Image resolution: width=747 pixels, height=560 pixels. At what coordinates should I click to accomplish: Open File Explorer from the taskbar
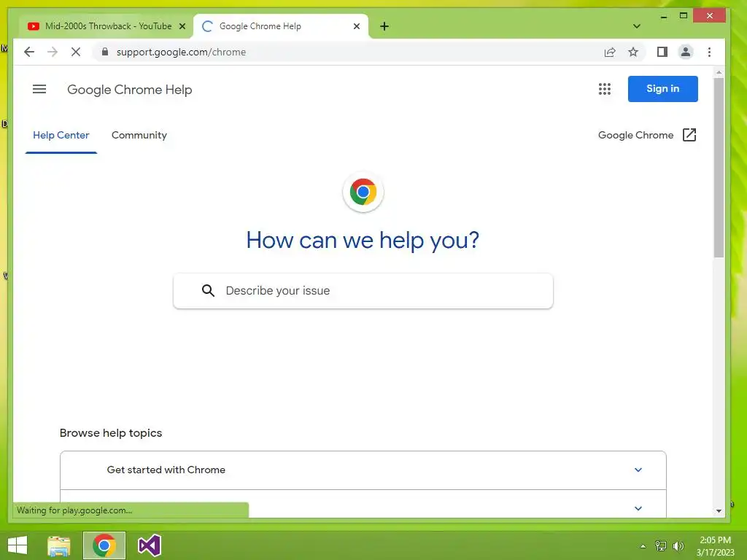[x=59, y=545]
